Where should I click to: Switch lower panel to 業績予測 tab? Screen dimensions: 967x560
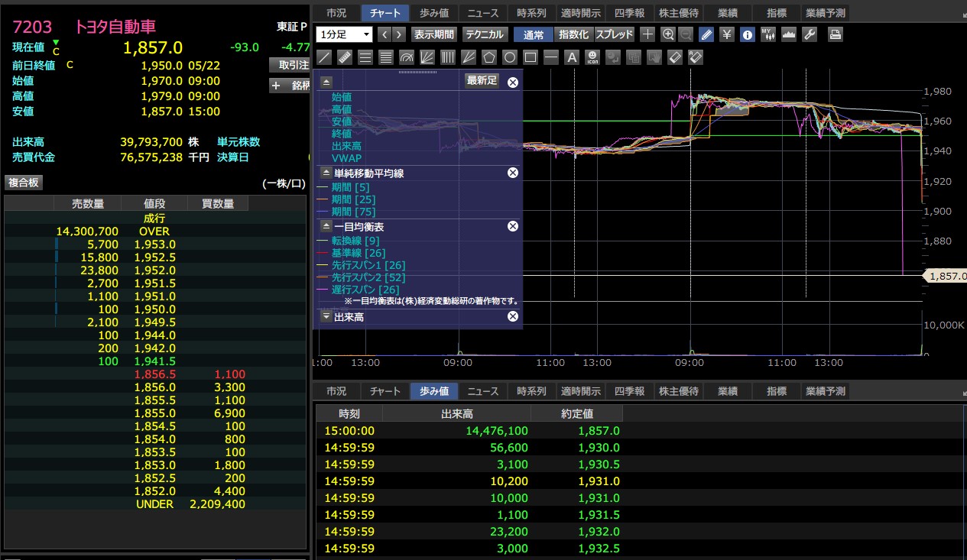point(826,391)
